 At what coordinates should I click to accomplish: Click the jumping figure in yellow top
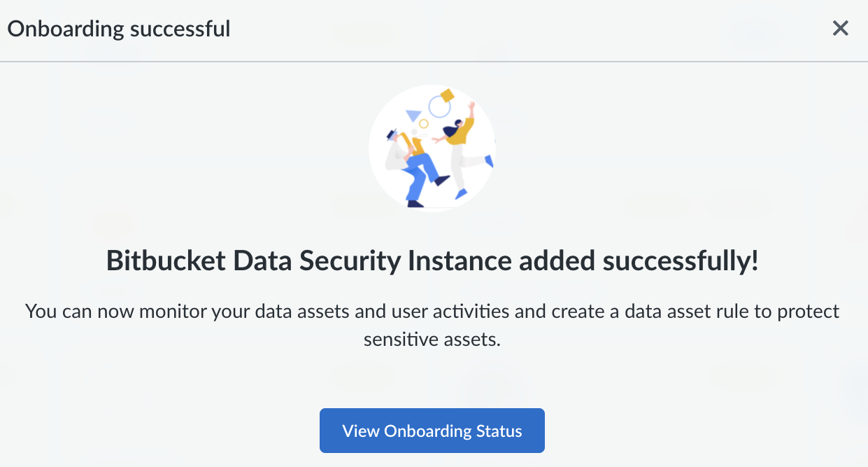462,149
